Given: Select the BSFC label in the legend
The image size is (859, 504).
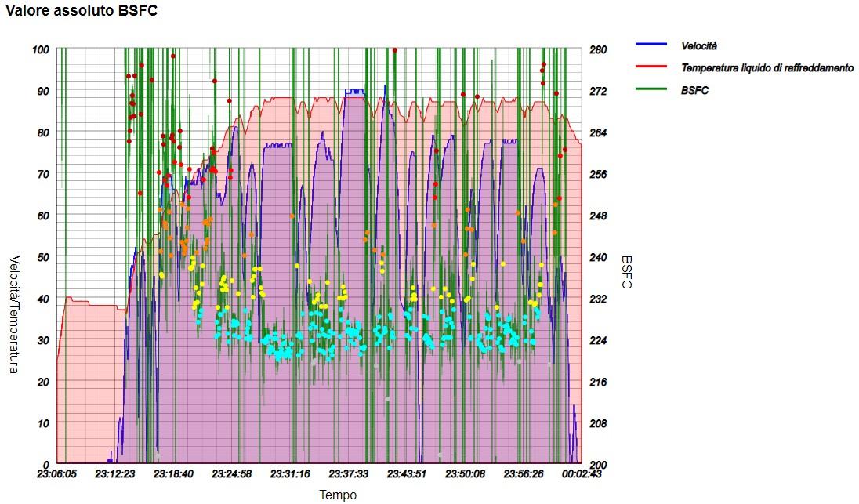Looking at the screenshot, I should click(694, 91).
